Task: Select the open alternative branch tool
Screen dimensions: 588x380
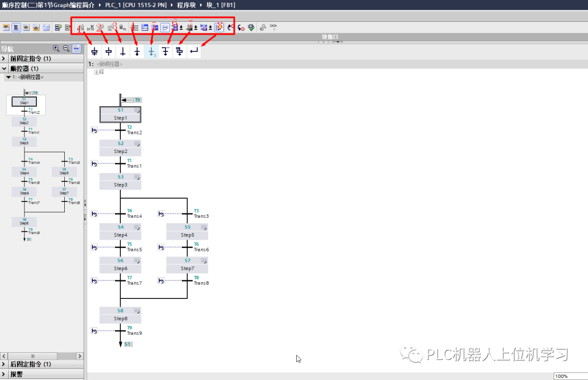Action: pyautogui.click(x=166, y=51)
